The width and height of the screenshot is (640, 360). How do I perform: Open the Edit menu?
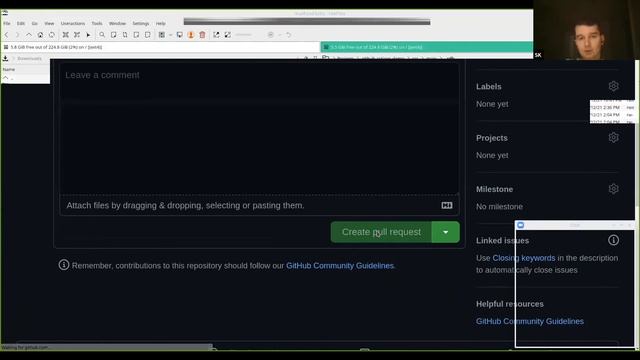tap(21, 24)
